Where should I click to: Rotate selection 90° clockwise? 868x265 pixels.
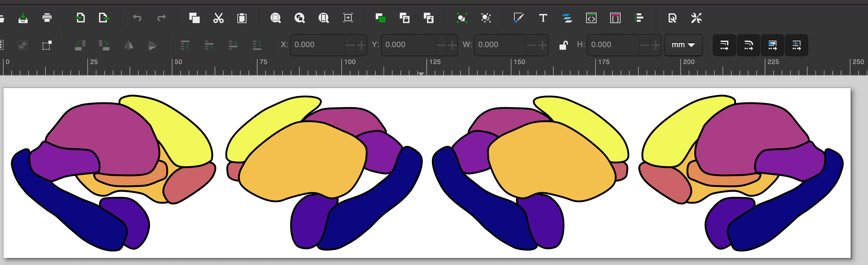click(104, 45)
